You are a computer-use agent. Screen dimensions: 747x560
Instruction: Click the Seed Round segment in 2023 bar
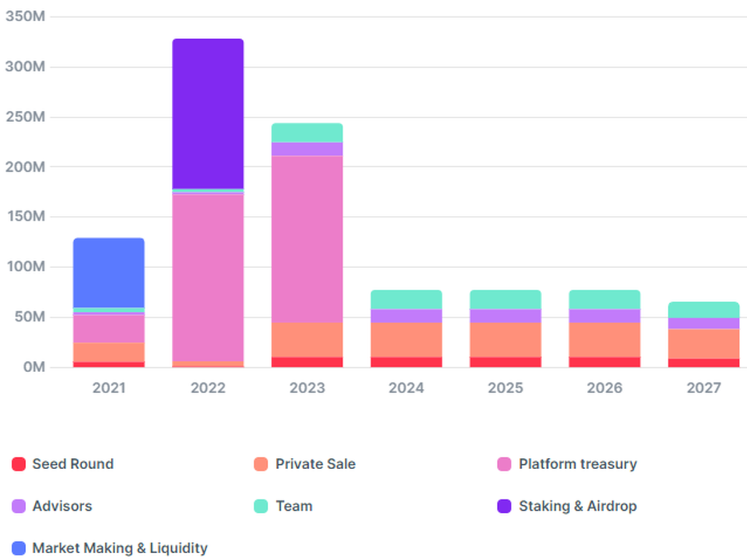point(307,362)
